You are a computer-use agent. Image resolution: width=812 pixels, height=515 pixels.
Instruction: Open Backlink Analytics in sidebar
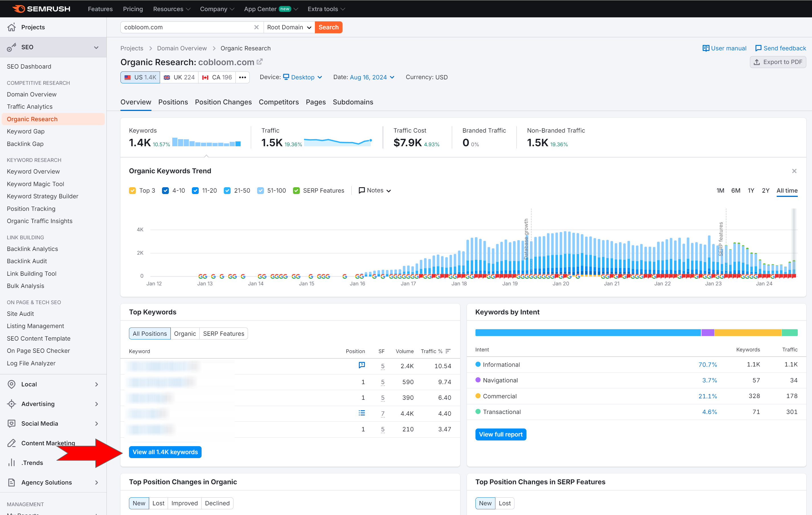pos(32,249)
